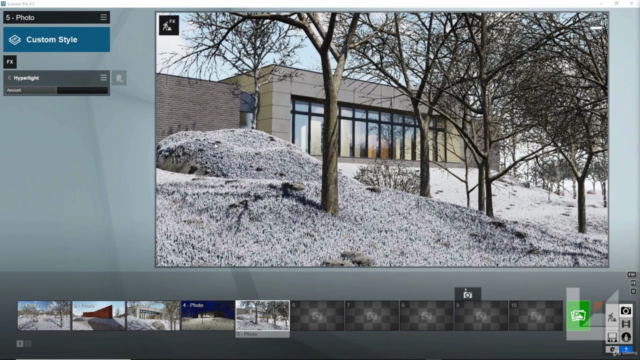Click the blue help question button
This screenshot has height=360, width=640.
pyautogui.click(x=626, y=349)
